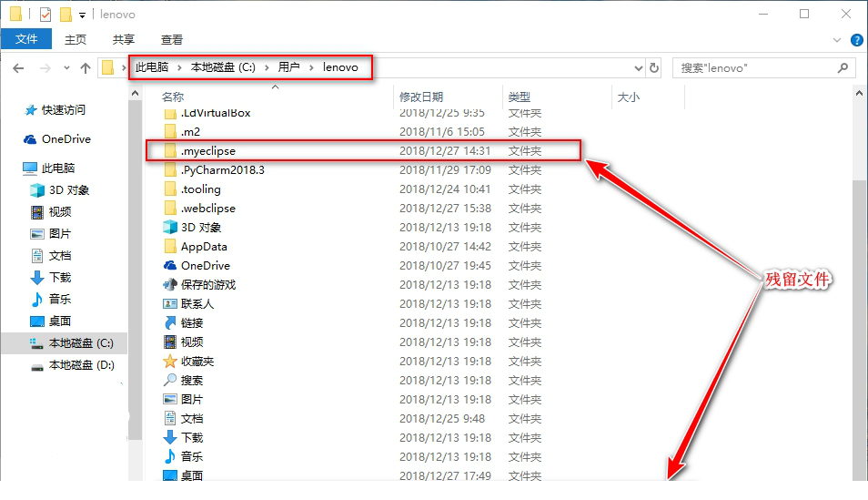Open the Help question mark icon
Image resolution: width=868 pixels, height=500 pixels.
tap(856, 40)
